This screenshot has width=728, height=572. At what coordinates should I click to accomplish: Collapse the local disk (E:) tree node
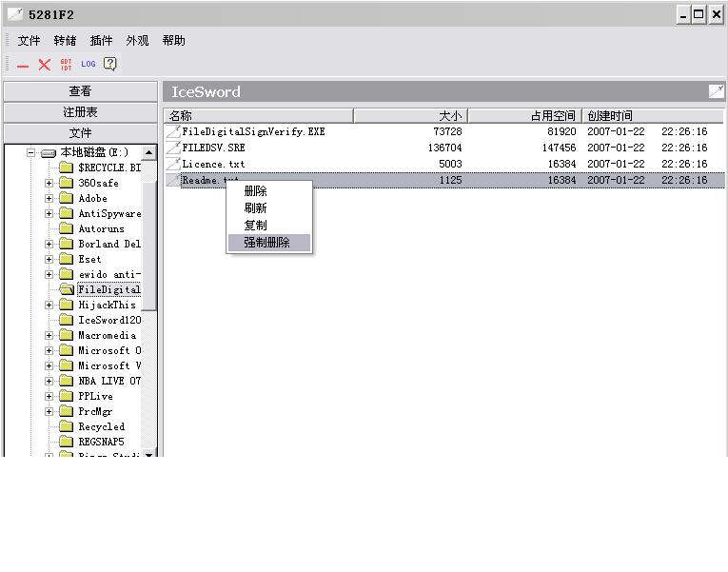(x=30, y=152)
